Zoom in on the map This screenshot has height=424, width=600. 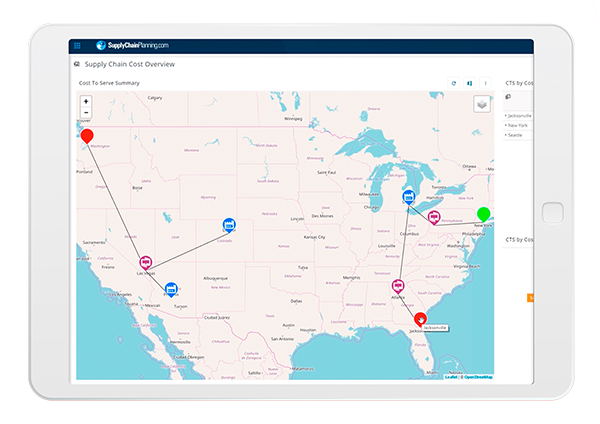click(86, 101)
